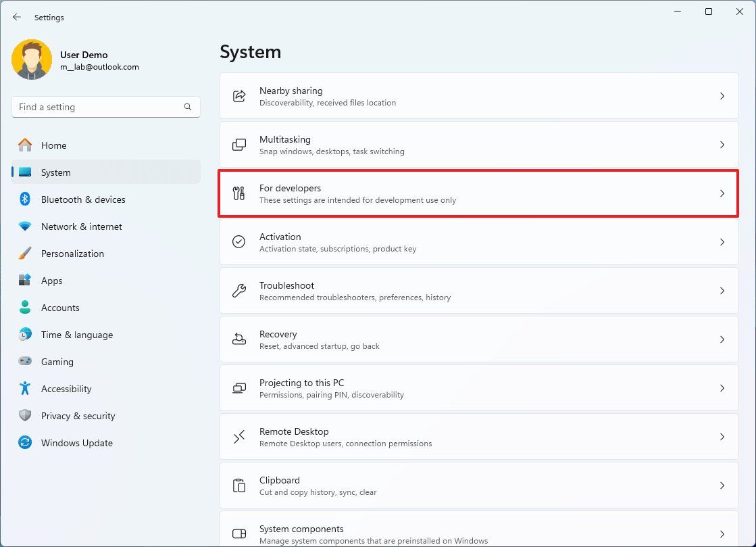756x547 pixels.
Task: Expand the Recovery row chevron
Action: click(722, 339)
